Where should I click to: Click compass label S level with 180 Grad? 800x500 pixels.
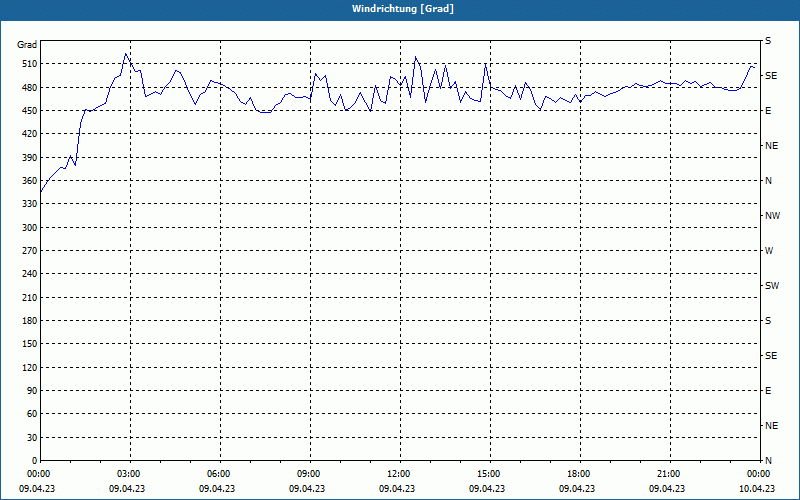(x=768, y=321)
